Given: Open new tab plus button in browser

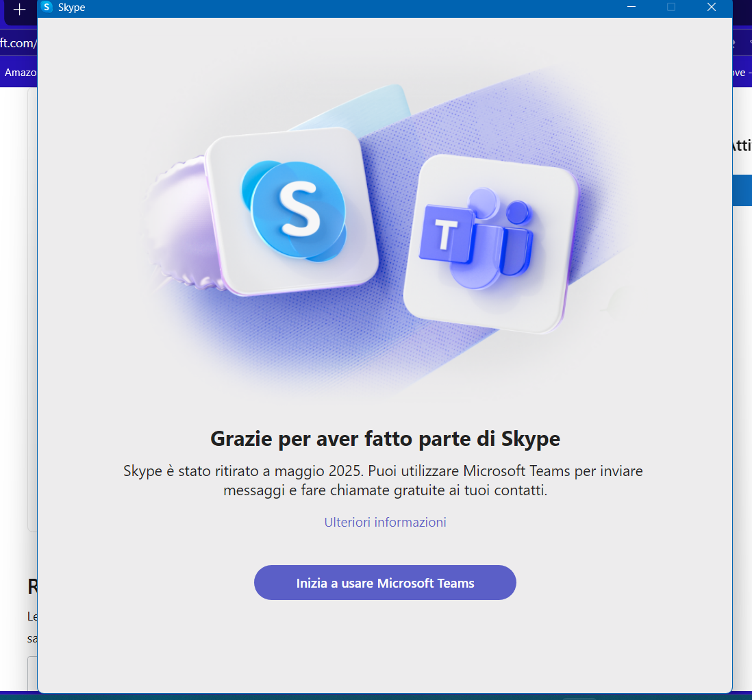Looking at the screenshot, I should pos(19,10).
